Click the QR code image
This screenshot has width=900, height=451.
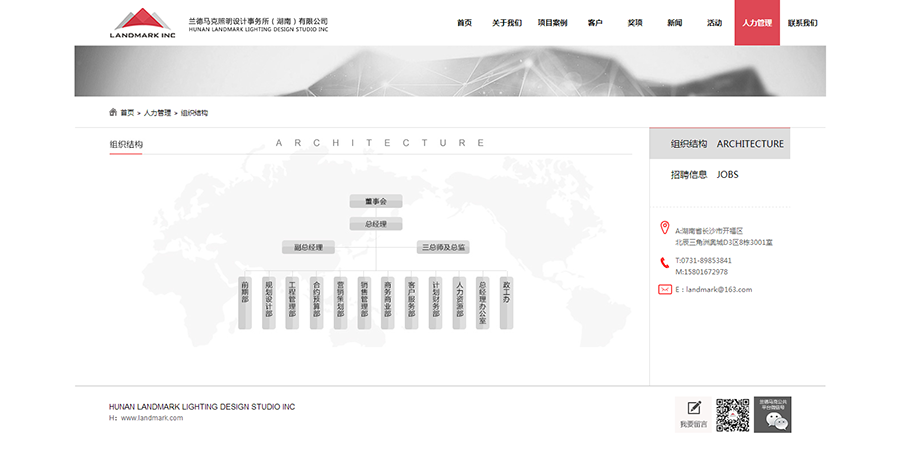pyautogui.click(x=732, y=414)
